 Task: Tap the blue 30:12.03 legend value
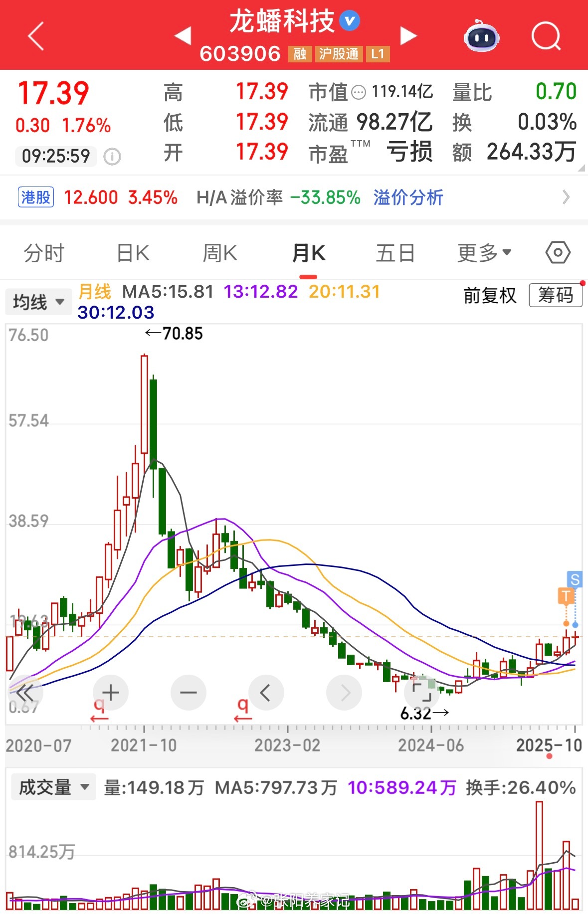116,313
